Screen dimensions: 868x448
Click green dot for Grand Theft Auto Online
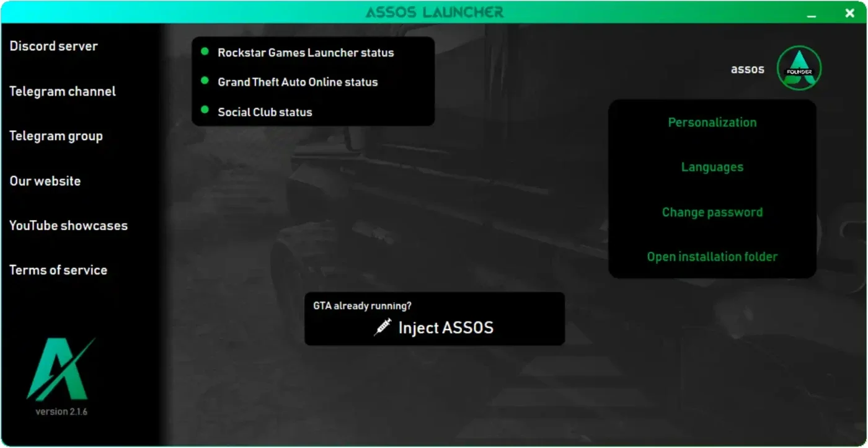(205, 81)
